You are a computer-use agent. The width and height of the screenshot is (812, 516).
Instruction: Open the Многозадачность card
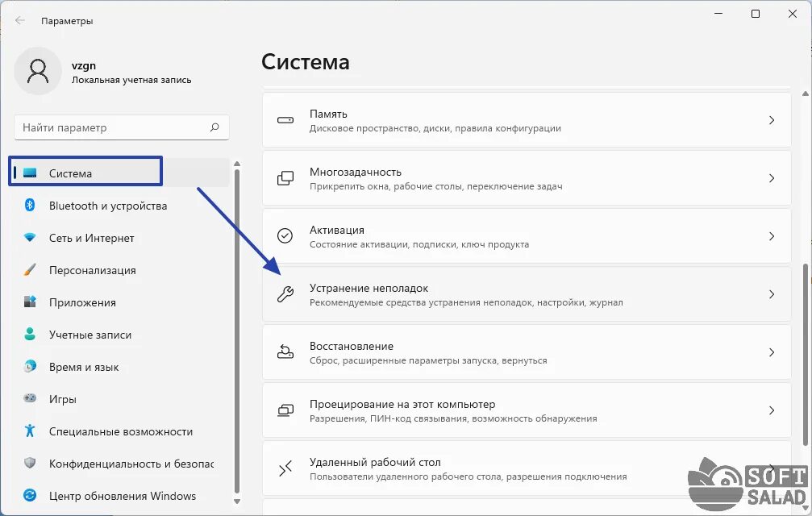tap(527, 178)
